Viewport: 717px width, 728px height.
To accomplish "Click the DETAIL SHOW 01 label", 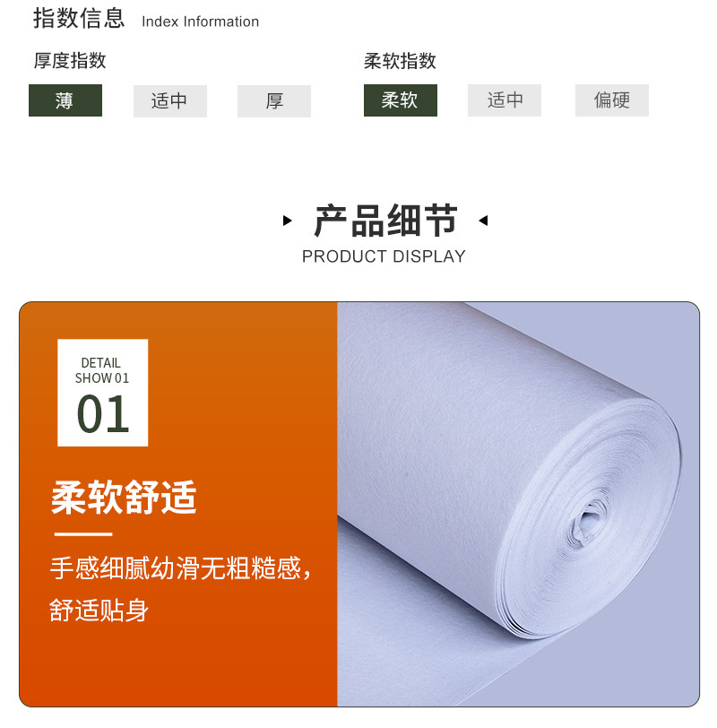I will (101, 370).
